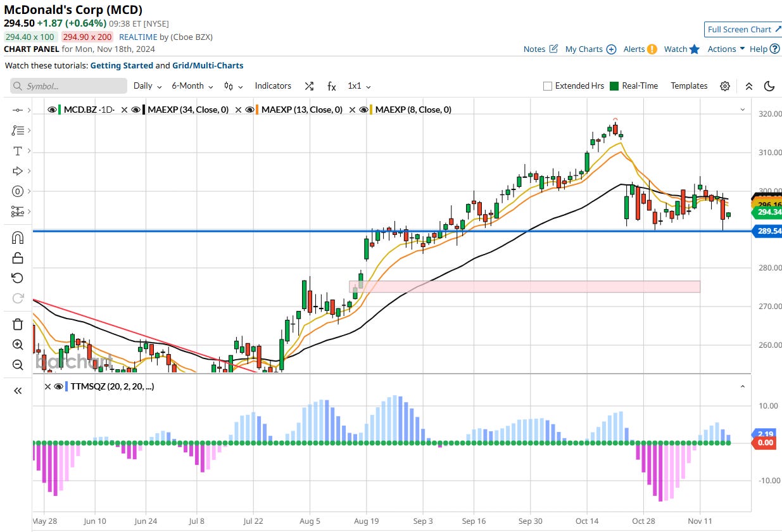Open the Indicators menu
This screenshot has width=782, height=532.
pos(273,85)
